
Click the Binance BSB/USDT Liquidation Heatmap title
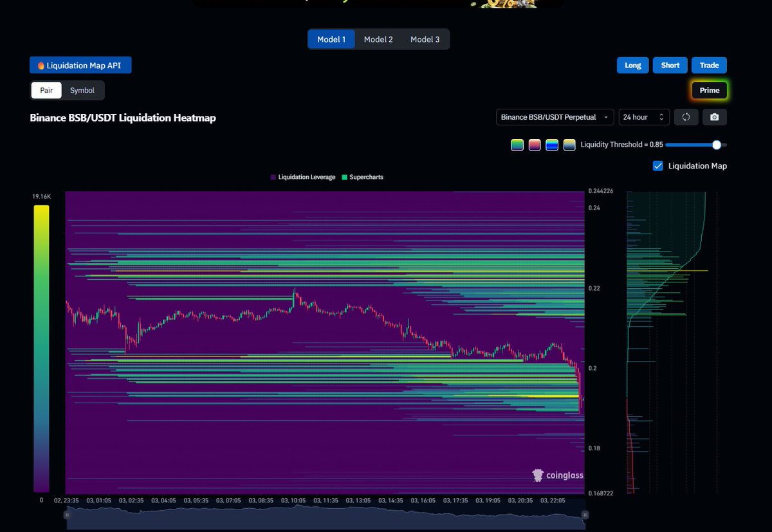point(123,118)
